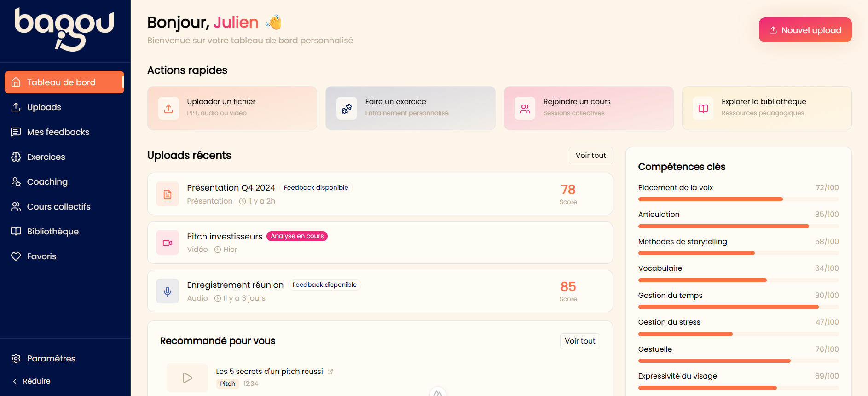
Task: Click Voir tout for Uploads récents
Action: click(x=590, y=156)
